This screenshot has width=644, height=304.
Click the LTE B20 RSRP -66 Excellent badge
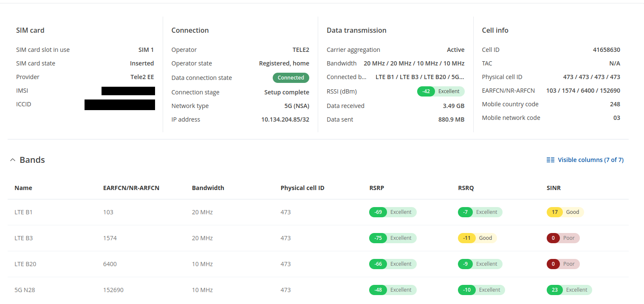pos(393,264)
